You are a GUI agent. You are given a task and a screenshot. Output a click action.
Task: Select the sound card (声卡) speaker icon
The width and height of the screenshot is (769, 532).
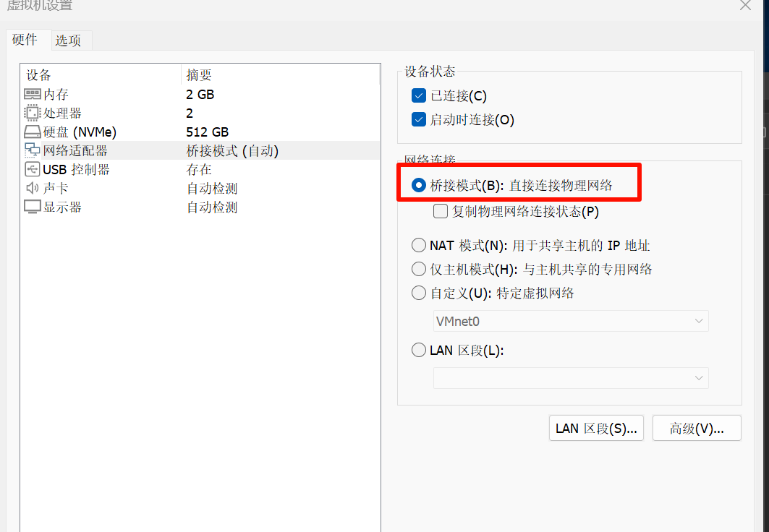pyautogui.click(x=33, y=188)
